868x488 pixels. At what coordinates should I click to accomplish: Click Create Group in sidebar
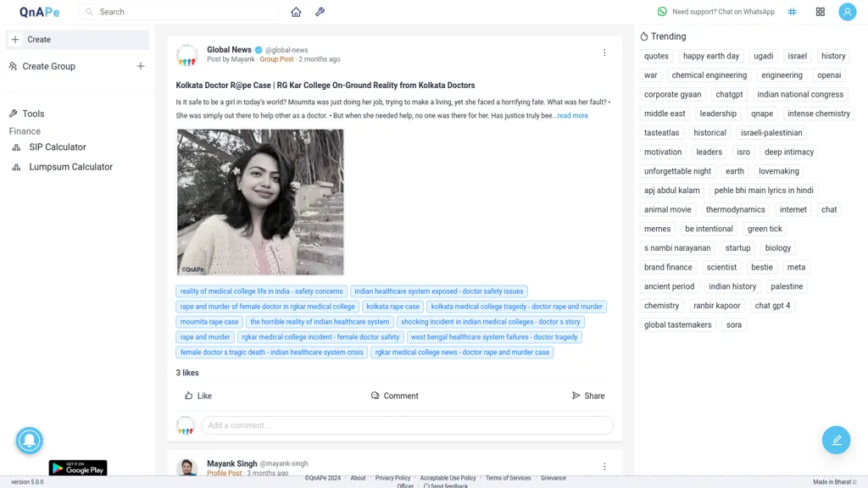click(x=48, y=66)
